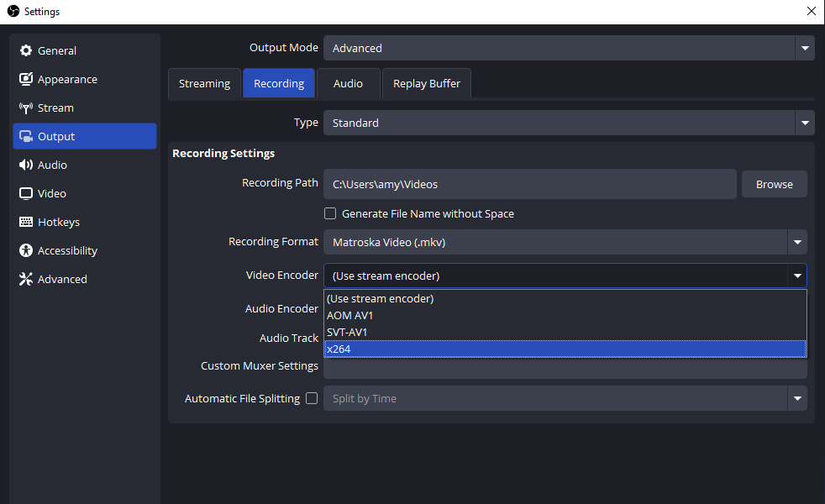Viewport: 825px width, 504px height.
Task: Click the Recording Path input field
Action: coord(530,184)
